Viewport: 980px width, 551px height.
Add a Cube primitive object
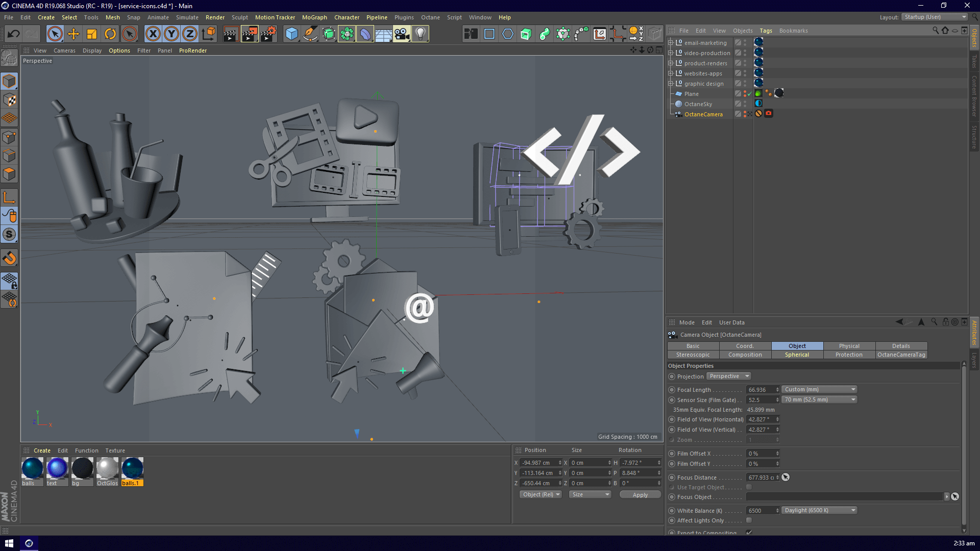click(291, 34)
